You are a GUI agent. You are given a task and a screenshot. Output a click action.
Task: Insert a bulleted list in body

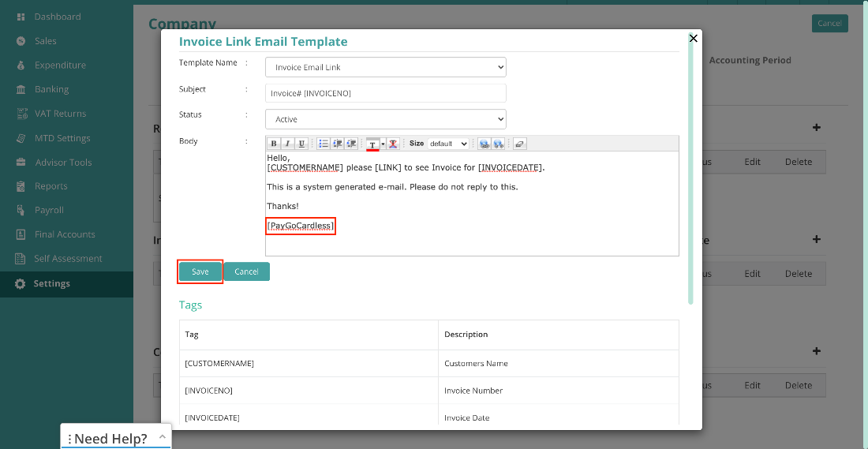pos(324,144)
